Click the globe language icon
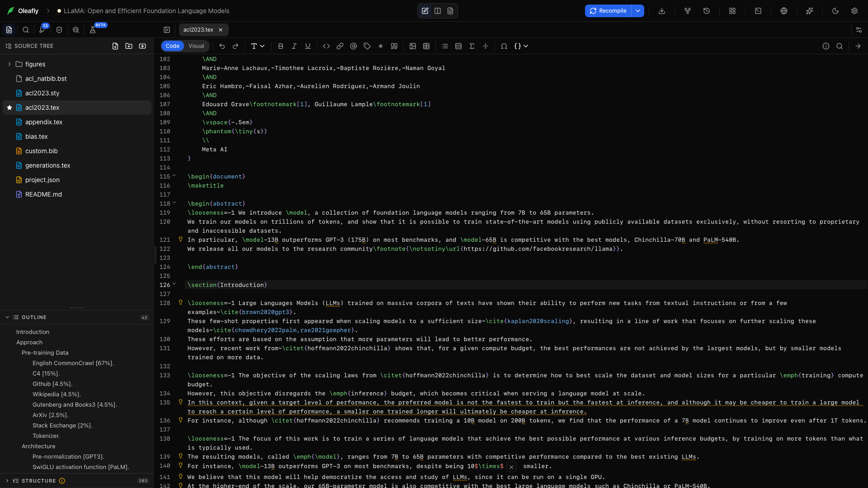This screenshot has height=488, width=868. [784, 11]
